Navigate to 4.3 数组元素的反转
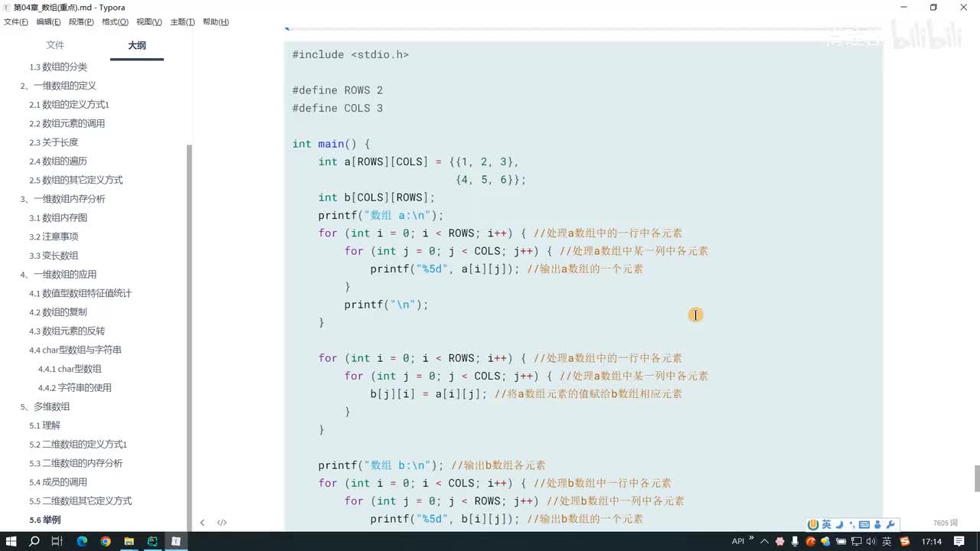The height and width of the screenshot is (551, 980). 67,331
